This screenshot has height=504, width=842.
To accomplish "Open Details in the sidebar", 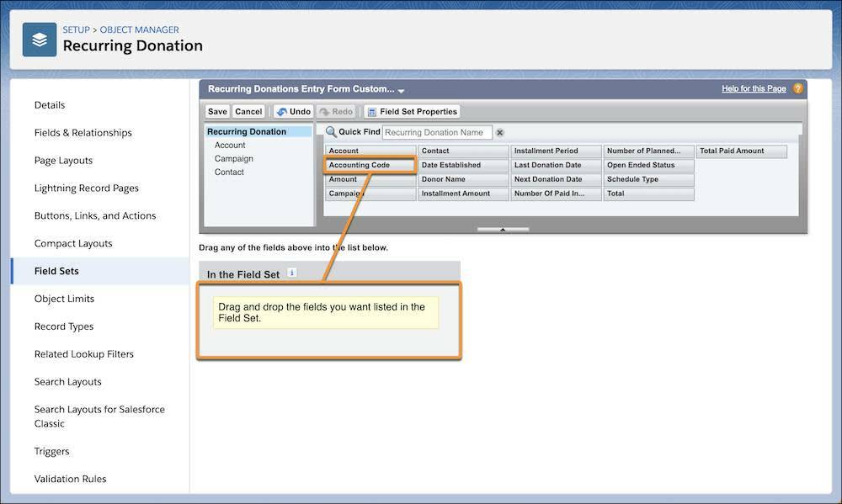I will pyautogui.click(x=50, y=105).
